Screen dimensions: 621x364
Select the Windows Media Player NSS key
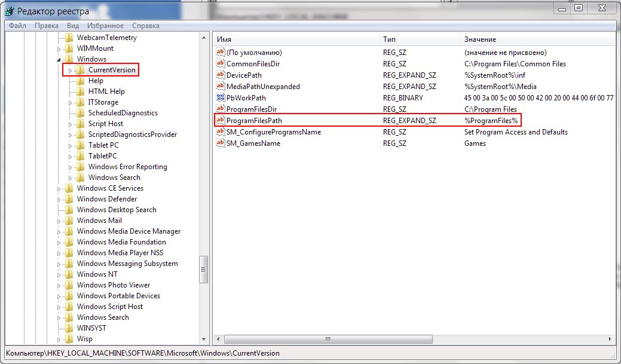(x=120, y=252)
